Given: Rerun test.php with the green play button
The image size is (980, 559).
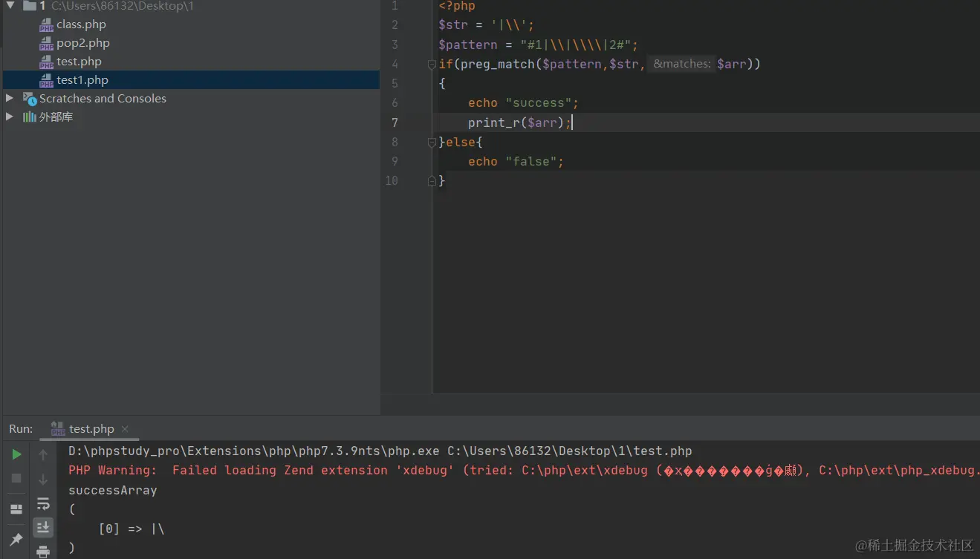Looking at the screenshot, I should pos(16,454).
